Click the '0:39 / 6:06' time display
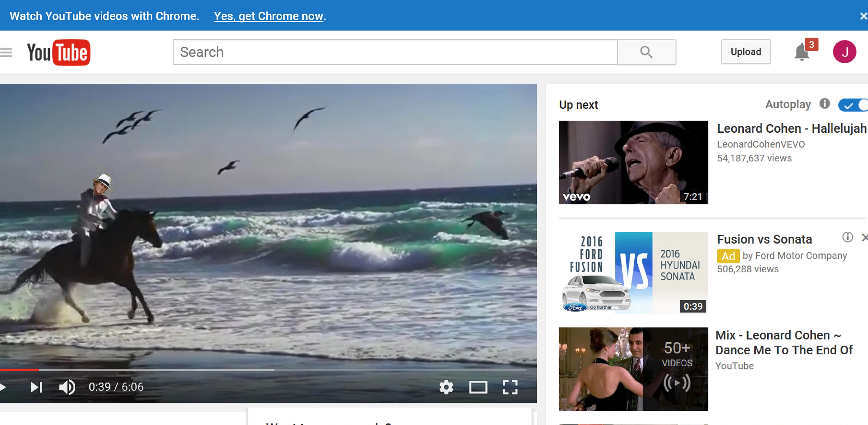 116,387
